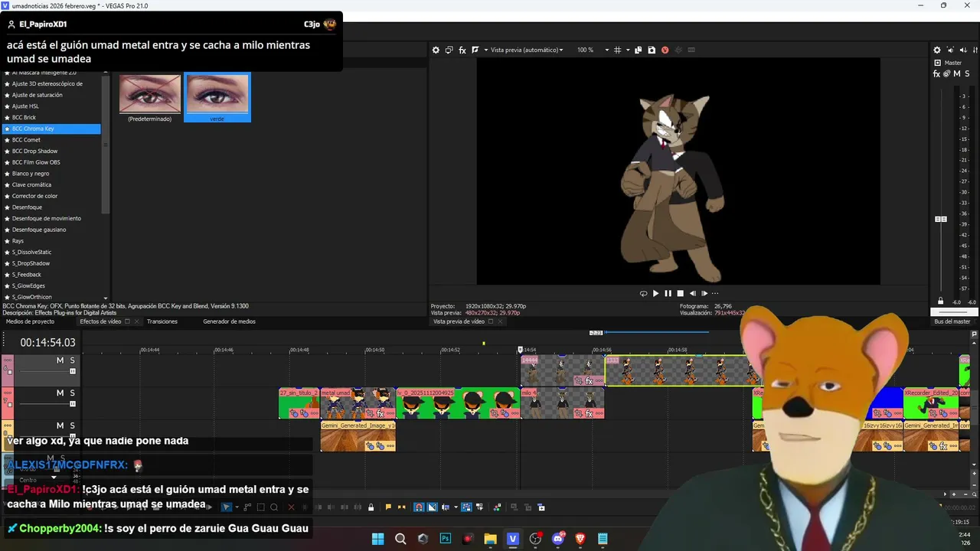Open the Vista previa (automático) quality dropdown
The height and width of the screenshot is (551, 980).
click(527, 50)
